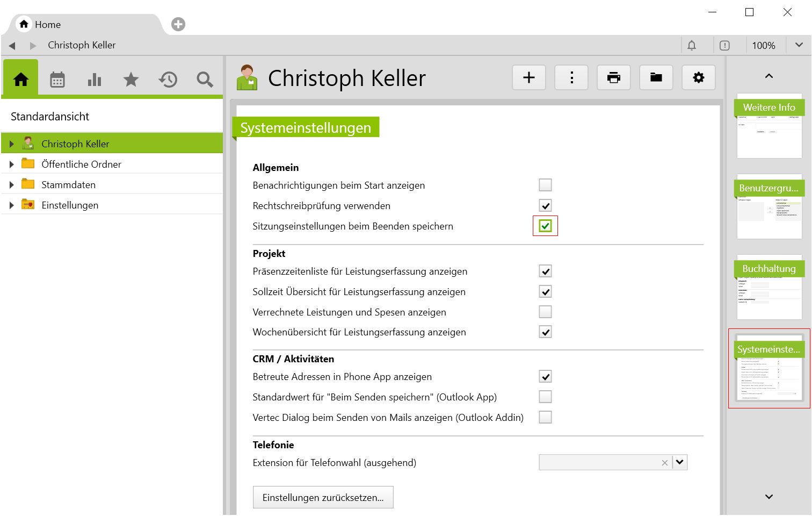Open the search magnifier icon

click(205, 80)
